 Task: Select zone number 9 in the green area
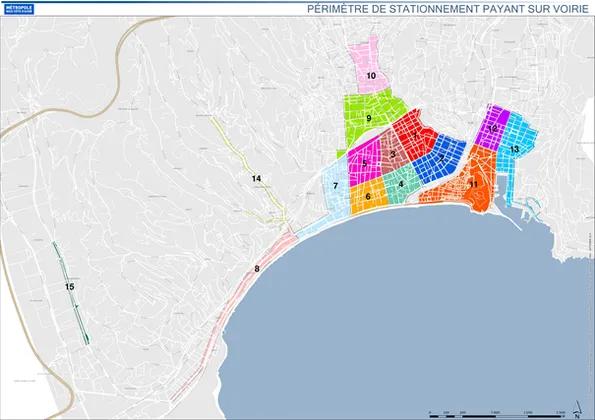368,118
